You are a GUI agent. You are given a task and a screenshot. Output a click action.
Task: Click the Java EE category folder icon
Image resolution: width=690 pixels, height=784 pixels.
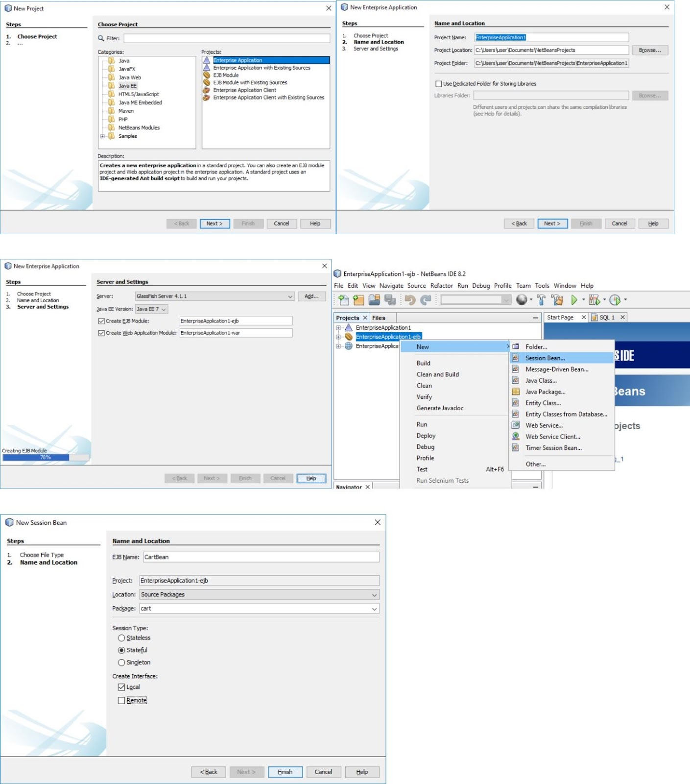point(112,86)
